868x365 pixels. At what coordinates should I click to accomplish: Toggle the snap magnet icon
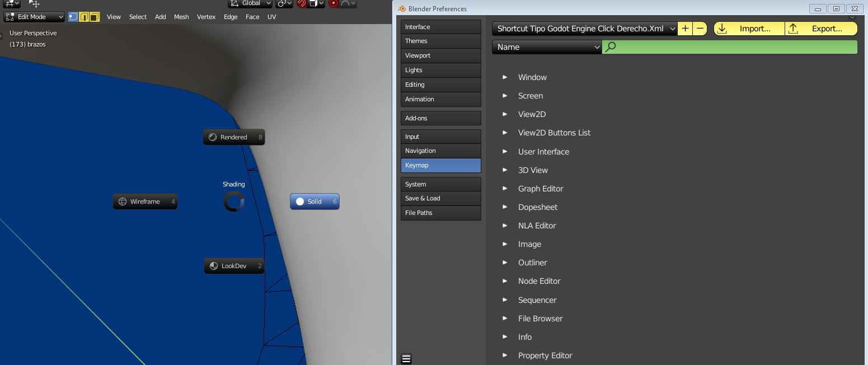(302, 3)
